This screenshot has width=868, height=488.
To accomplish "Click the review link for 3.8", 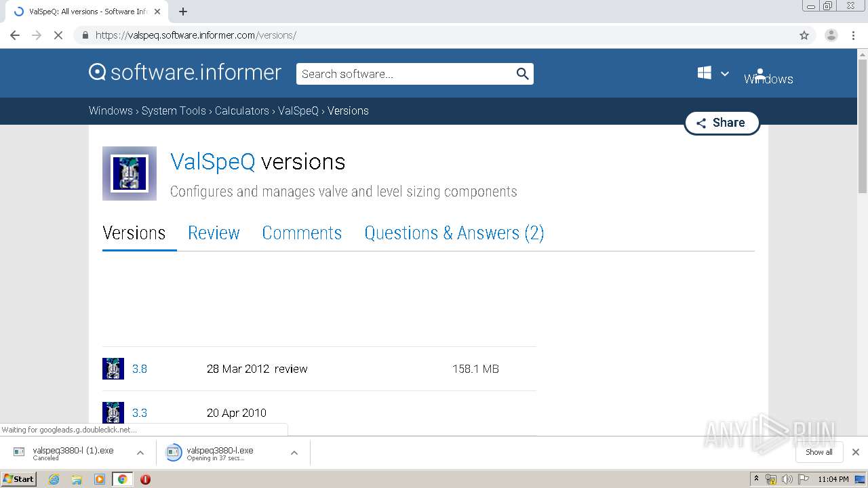I will pos(291,369).
